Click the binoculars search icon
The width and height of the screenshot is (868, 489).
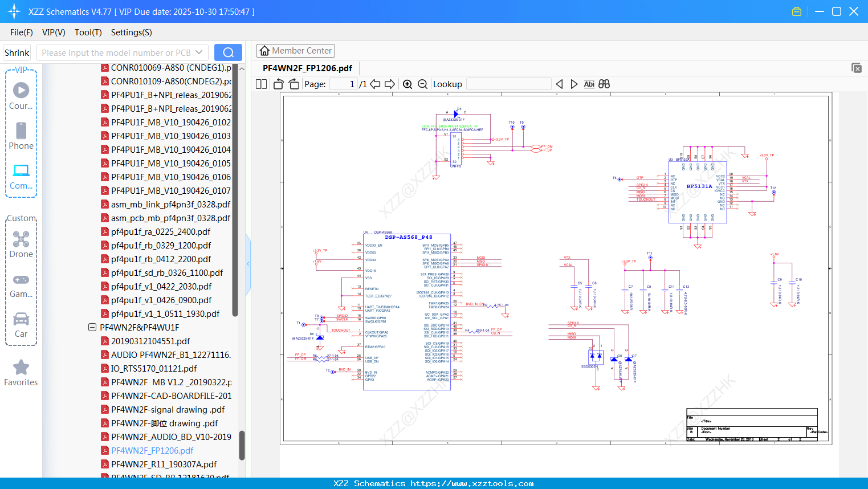pyautogui.click(x=604, y=84)
